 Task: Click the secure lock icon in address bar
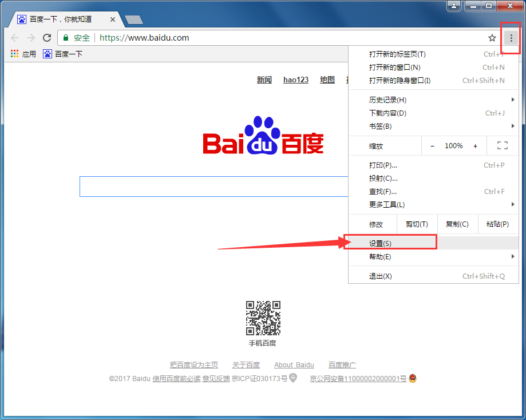pyautogui.click(x=66, y=38)
